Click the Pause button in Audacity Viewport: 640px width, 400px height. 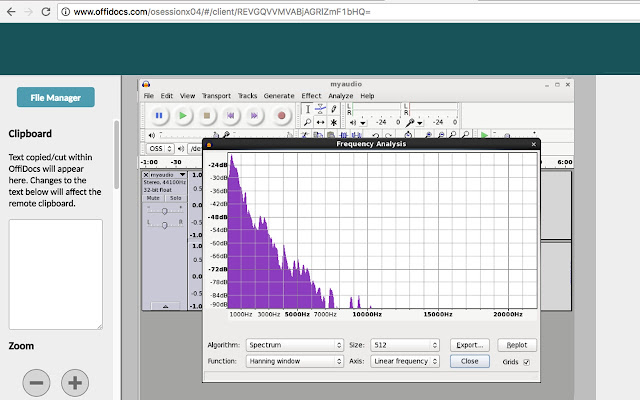(x=159, y=116)
